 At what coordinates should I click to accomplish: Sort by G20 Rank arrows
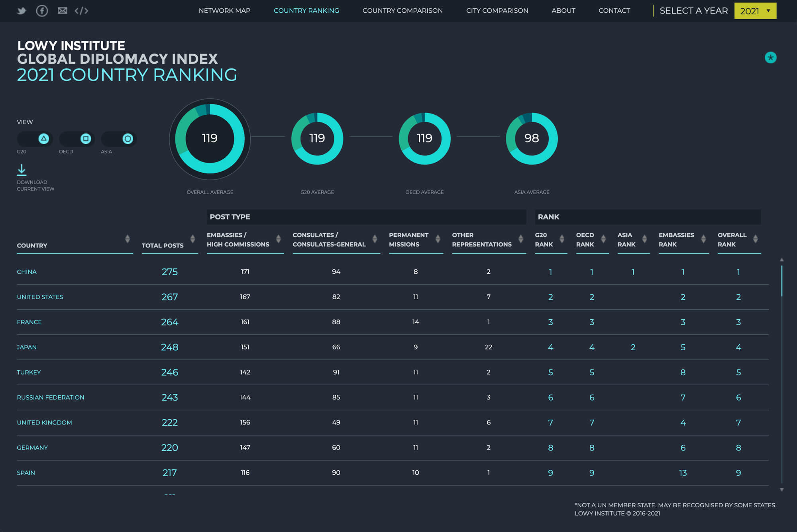click(562, 239)
